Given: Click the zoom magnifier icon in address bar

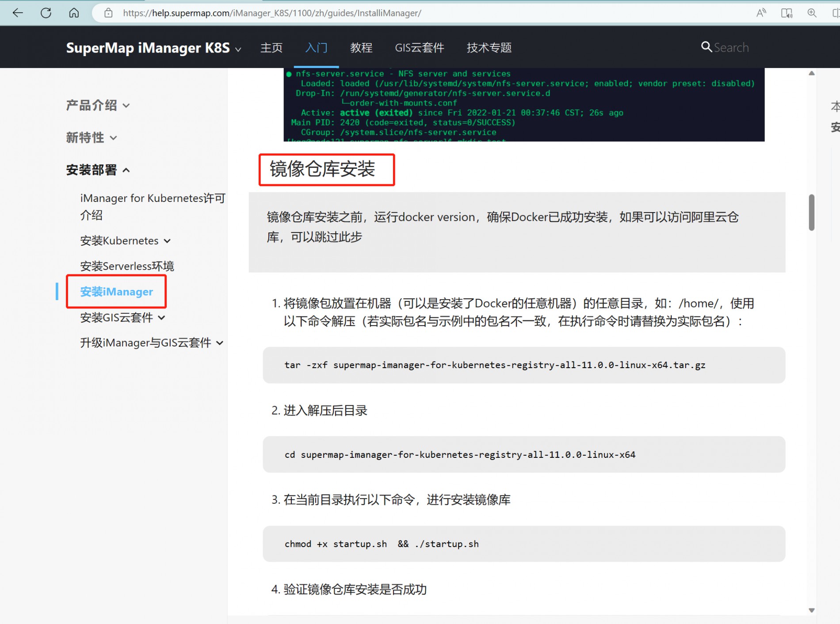Looking at the screenshot, I should point(812,13).
